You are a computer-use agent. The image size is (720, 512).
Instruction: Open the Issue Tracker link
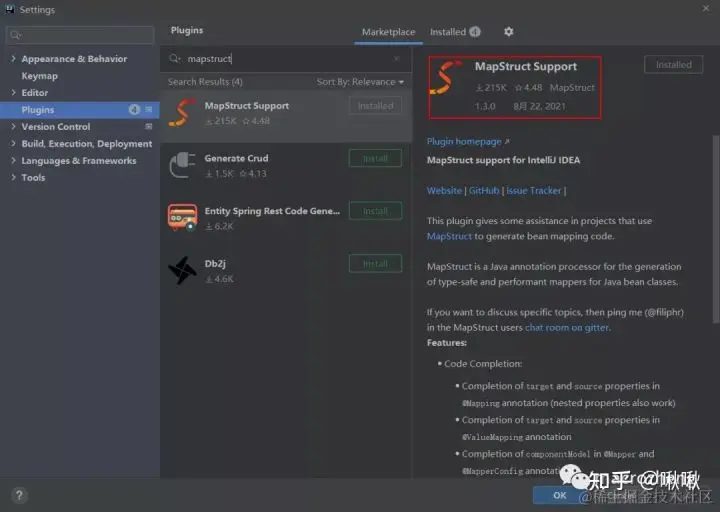coord(534,190)
